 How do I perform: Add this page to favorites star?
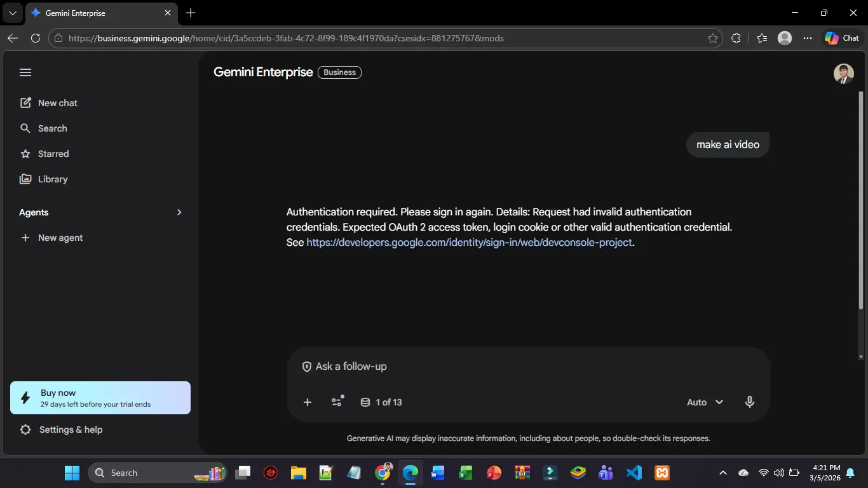point(713,38)
